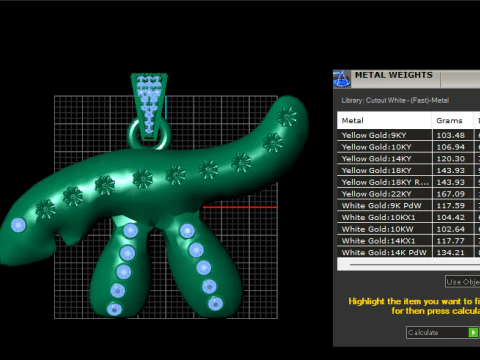The height and width of the screenshot is (360, 480).
Task: Click the horizontal scrollbar below the metals table
Action: click(408, 264)
